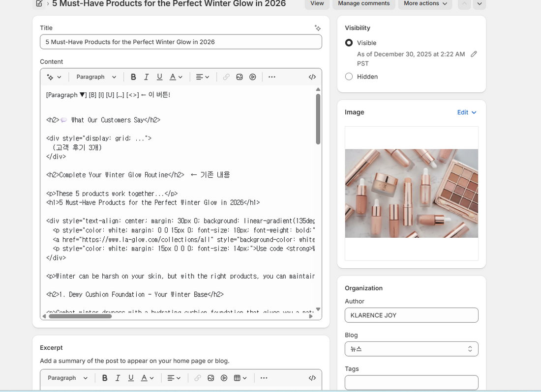Apply Italic in Content editor toolbar
Screen dimensions: 541x392
click(x=146, y=77)
